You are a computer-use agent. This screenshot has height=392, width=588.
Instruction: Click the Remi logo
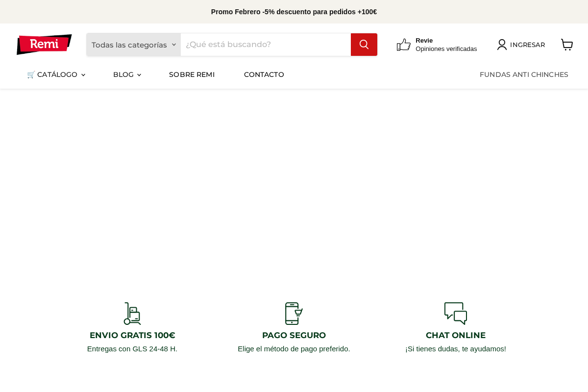click(44, 45)
